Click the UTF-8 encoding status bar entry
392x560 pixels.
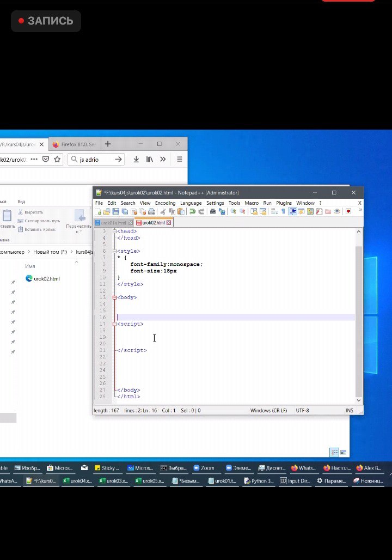pos(302,411)
